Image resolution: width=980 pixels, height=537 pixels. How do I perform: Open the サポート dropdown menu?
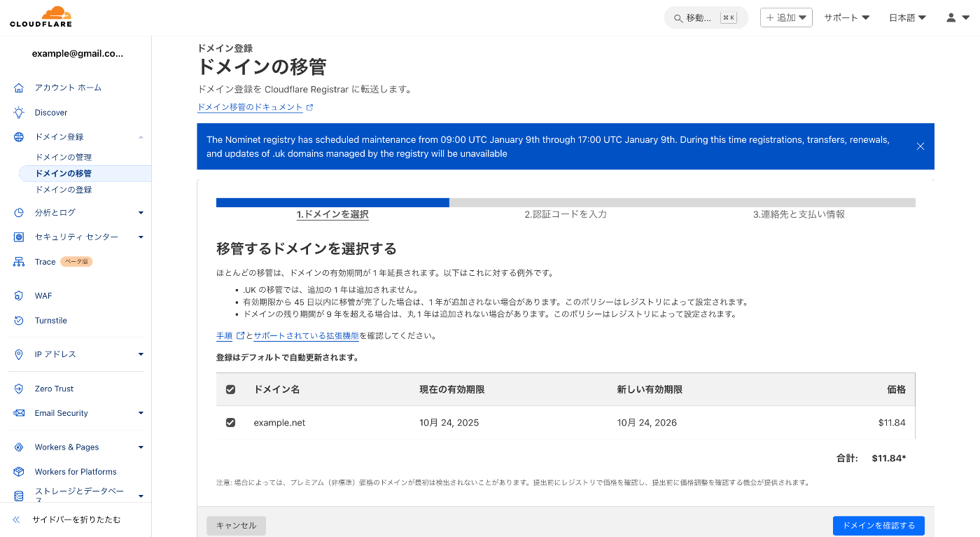[846, 18]
